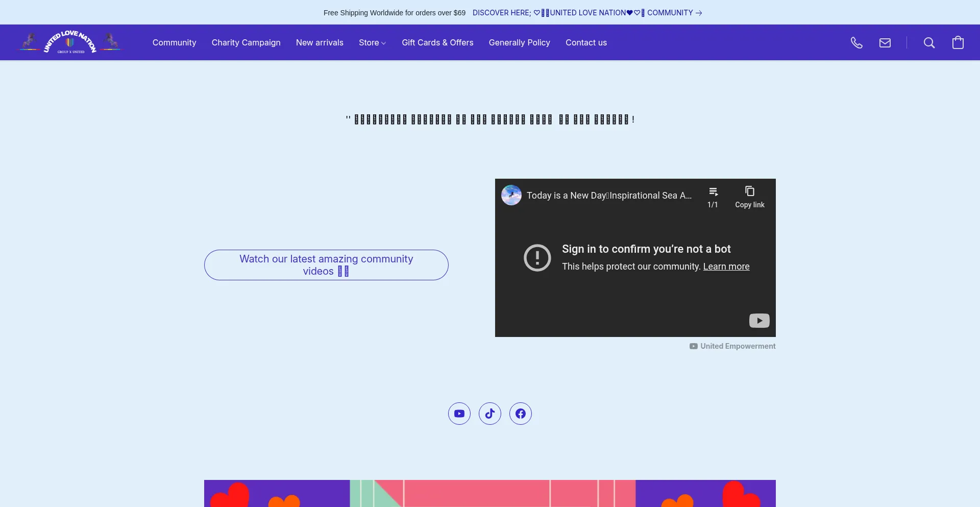Open Generally Policy page

click(520, 42)
